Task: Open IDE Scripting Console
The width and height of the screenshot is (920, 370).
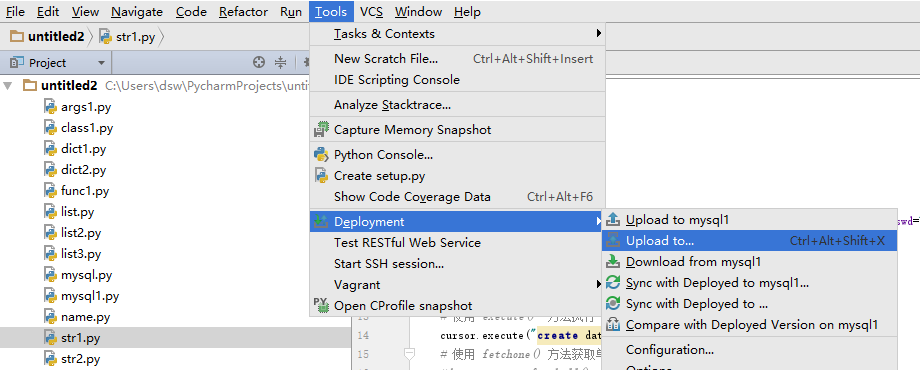Action: 457,80
